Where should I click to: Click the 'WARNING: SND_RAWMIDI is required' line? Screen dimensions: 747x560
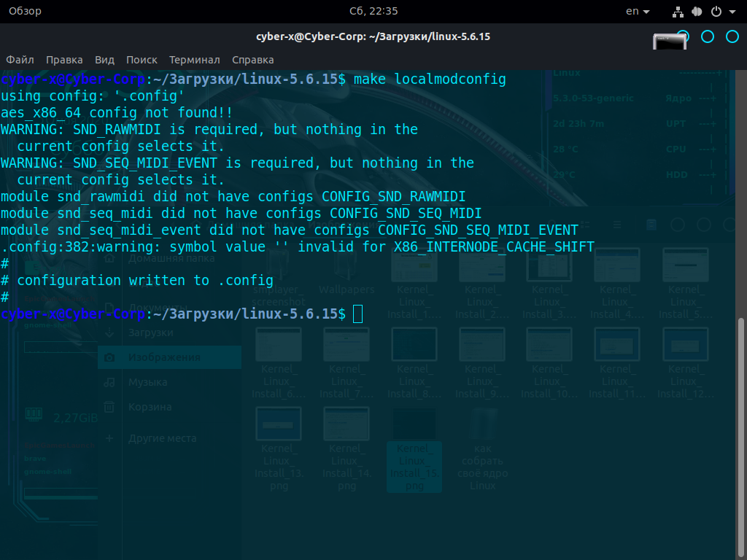pyautogui.click(x=209, y=130)
